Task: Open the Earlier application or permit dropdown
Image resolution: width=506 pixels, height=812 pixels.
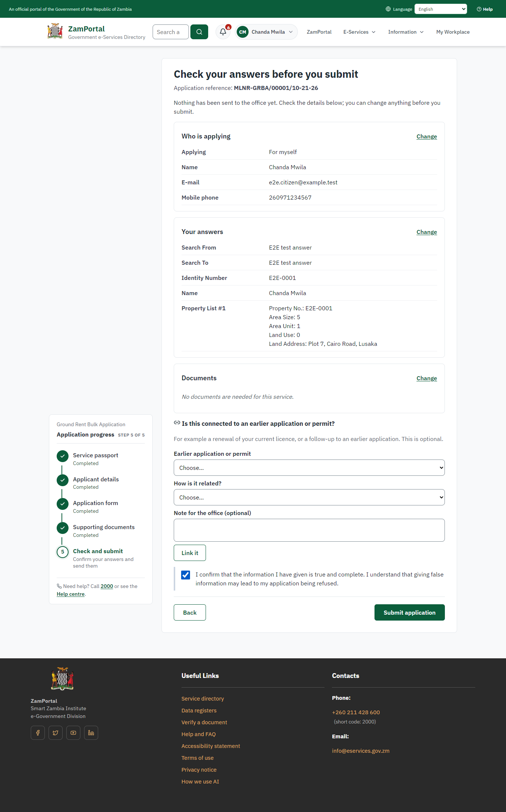Action: click(309, 468)
